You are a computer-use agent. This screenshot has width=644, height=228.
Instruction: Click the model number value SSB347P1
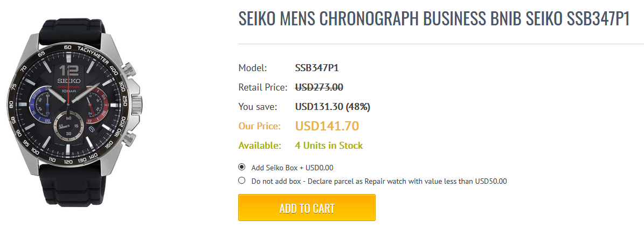[x=317, y=68]
